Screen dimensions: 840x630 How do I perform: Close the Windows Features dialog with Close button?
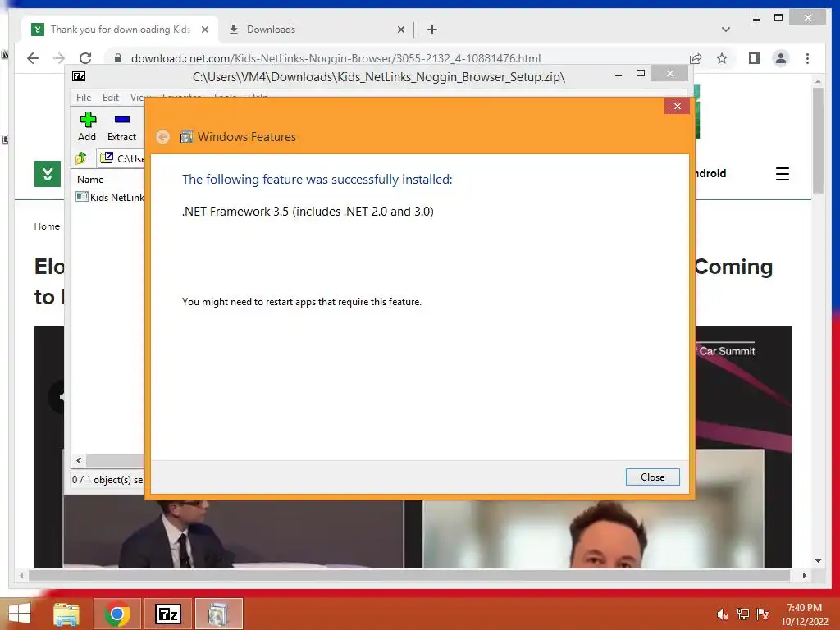point(652,477)
